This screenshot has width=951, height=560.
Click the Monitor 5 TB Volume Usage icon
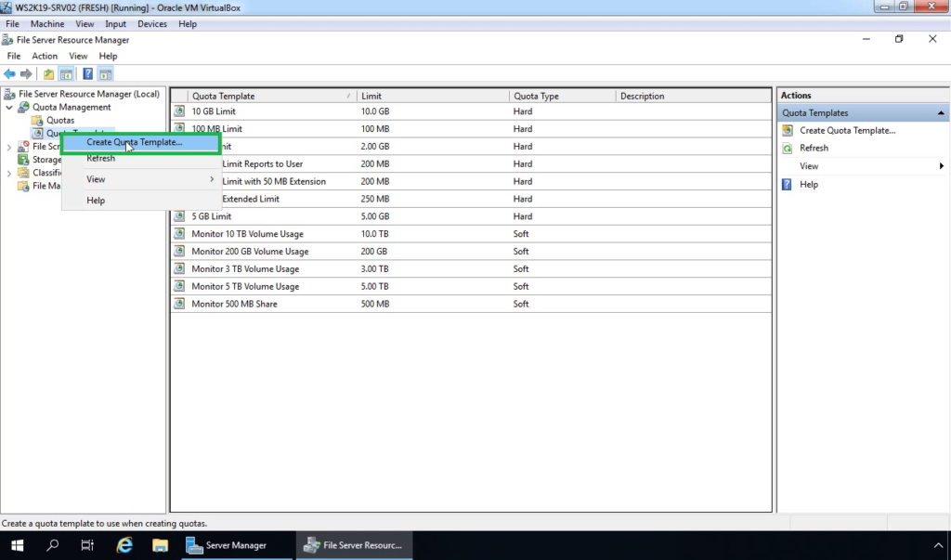pyautogui.click(x=179, y=286)
